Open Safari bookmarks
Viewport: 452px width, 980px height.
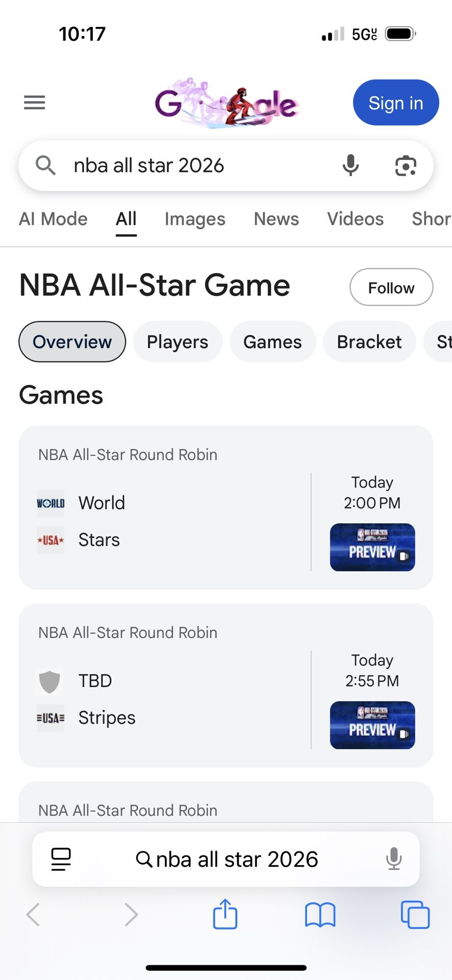[320, 914]
